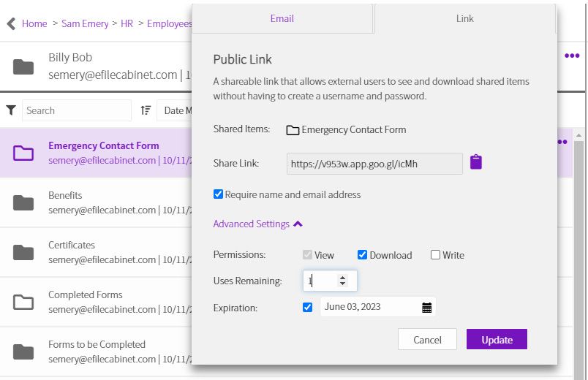Viewport: 588px width, 380px height.
Task: Click the Search input field
Action: click(76, 110)
